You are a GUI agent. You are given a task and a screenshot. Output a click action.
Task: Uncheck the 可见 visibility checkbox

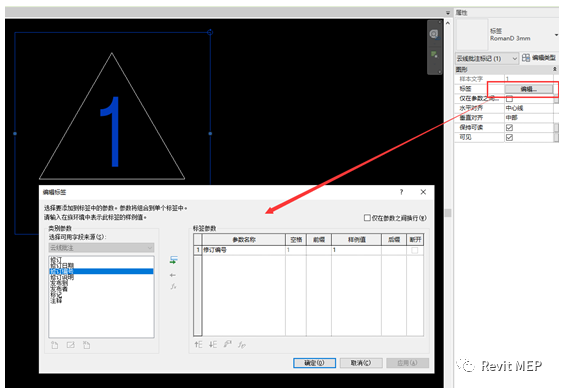click(509, 137)
